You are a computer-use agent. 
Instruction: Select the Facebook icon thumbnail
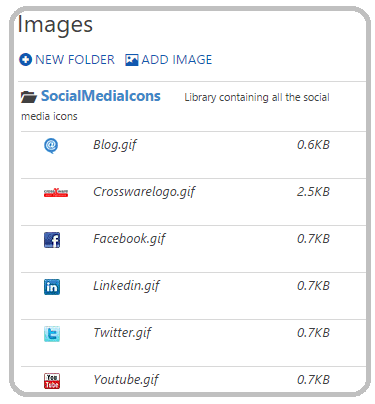(x=52, y=240)
